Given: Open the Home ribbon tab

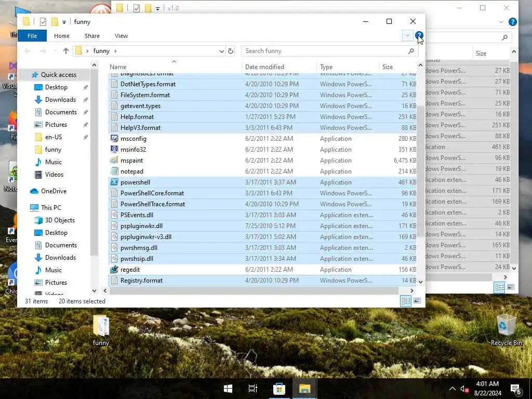Looking at the screenshot, I should coord(62,36).
